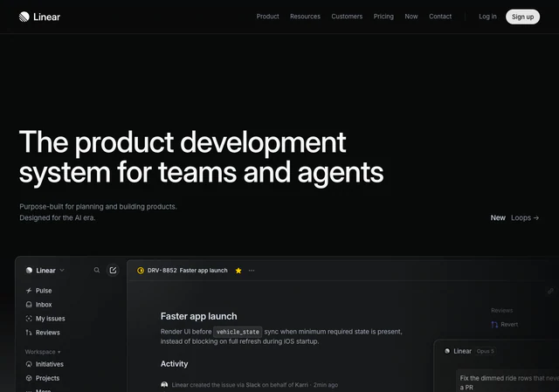Open My issues in the sidebar
The width and height of the screenshot is (559, 392).
click(45, 319)
